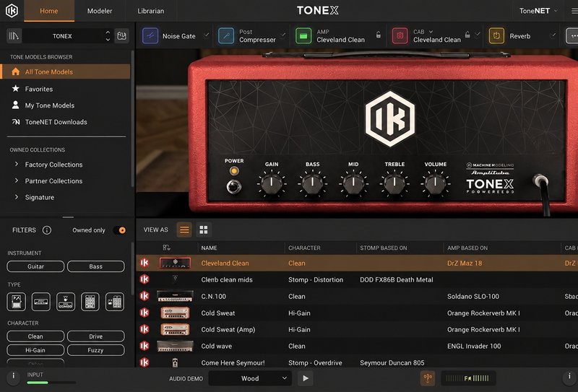Image resolution: width=578 pixels, height=392 pixels.
Task: Toggle the Hi-Gain character filter
Action: coord(35,350)
